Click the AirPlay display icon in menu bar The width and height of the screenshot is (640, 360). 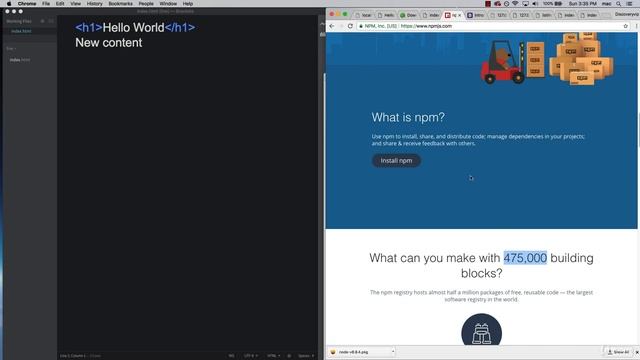pos(525,4)
